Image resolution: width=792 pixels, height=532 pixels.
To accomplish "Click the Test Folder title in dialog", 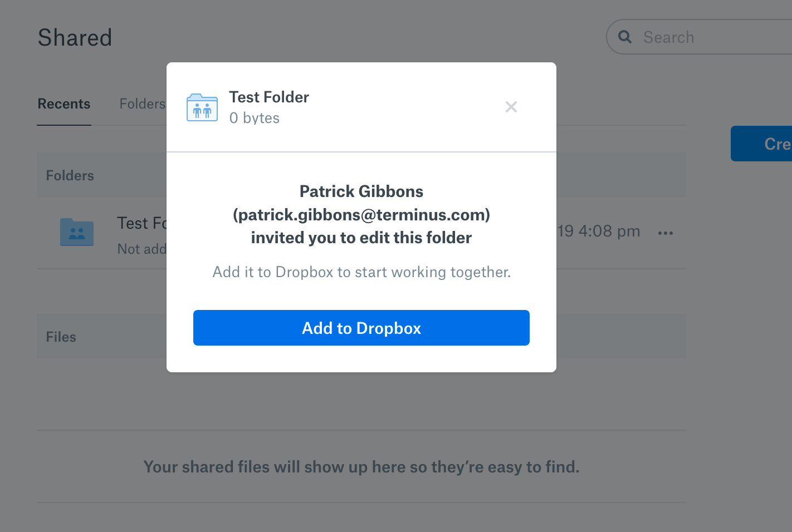I will [269, 97].
